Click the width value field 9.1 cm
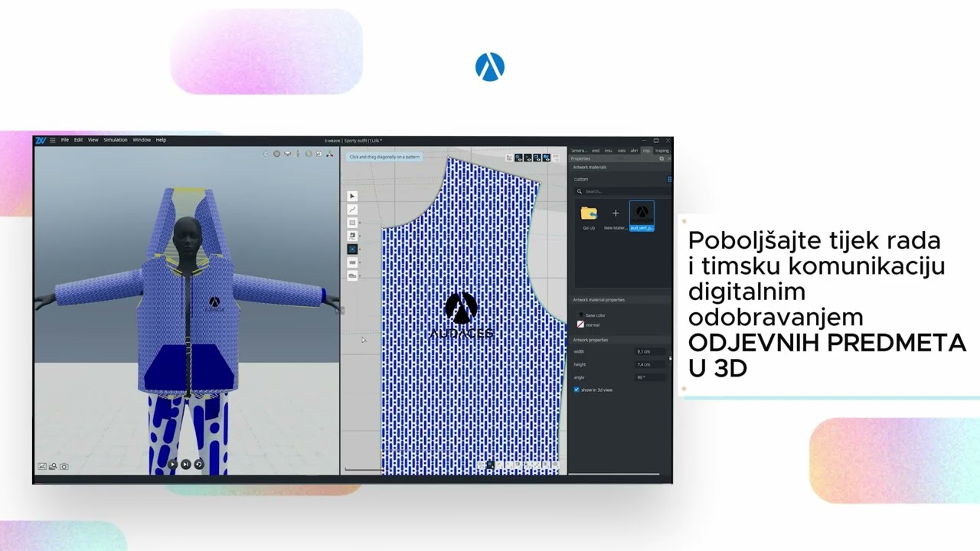The height and width of the screenshot is (551, 980). pos(650,351)
